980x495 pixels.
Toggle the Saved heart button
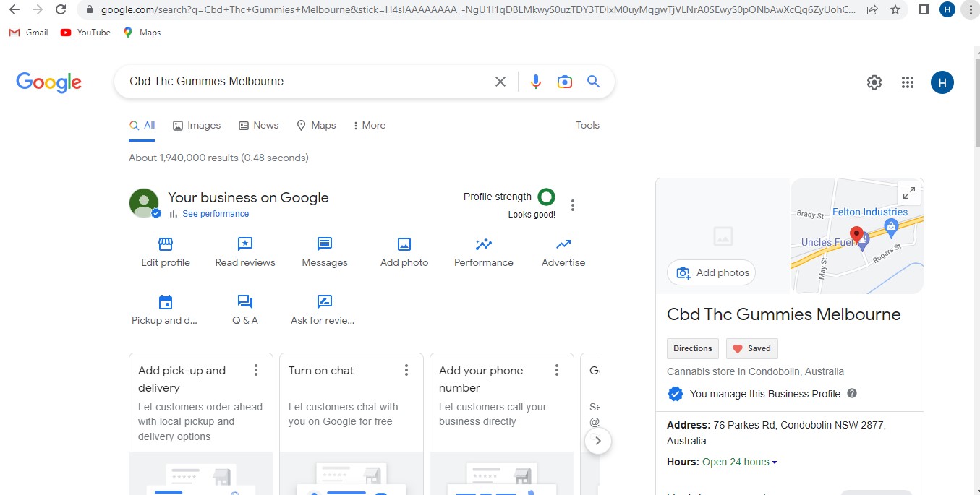point(752,348)
